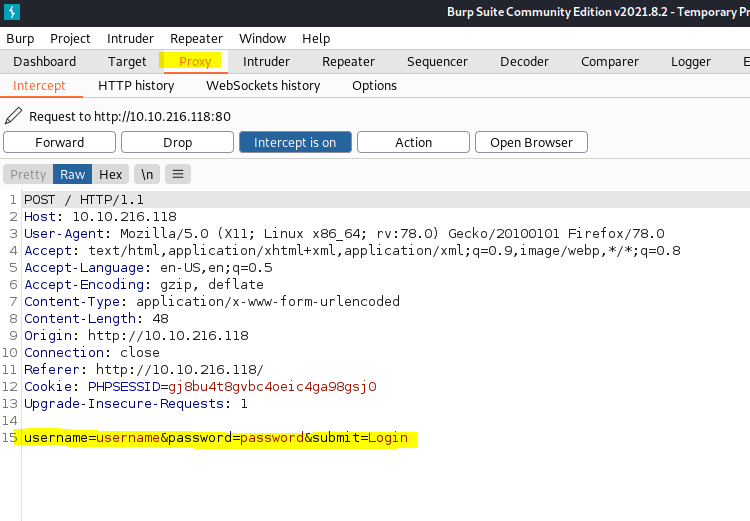Screen dimensions: 750x521
Task: Click the Content-Type header line
Action: 212,301
